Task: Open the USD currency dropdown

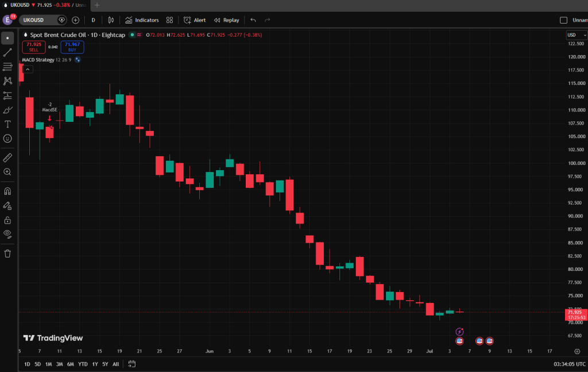Action: click(x=577, y=35)
